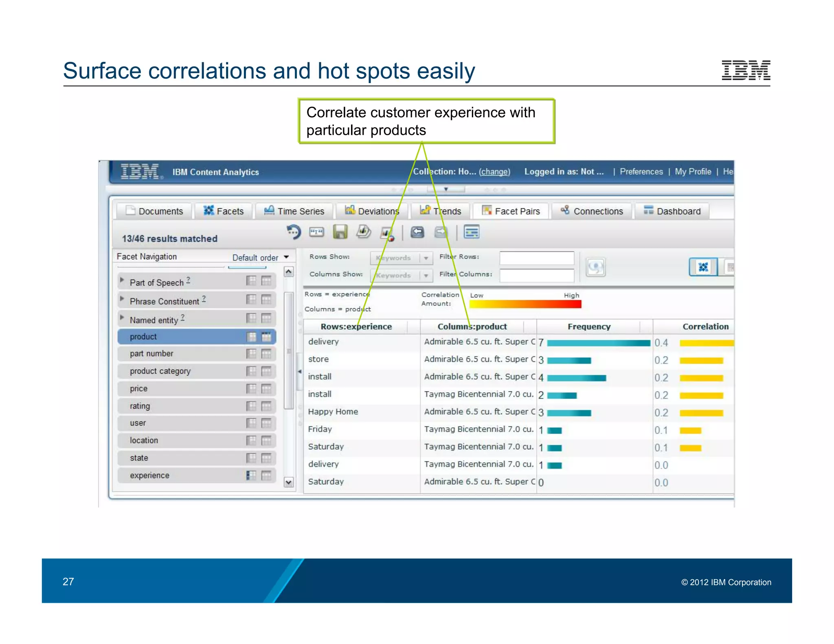Open the Preferences link
Screen dimensions: 834x644
click(x=641, y=172)
